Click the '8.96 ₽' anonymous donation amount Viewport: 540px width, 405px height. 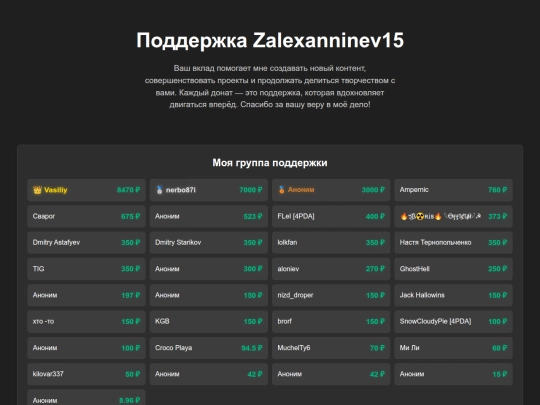[129, 401]
